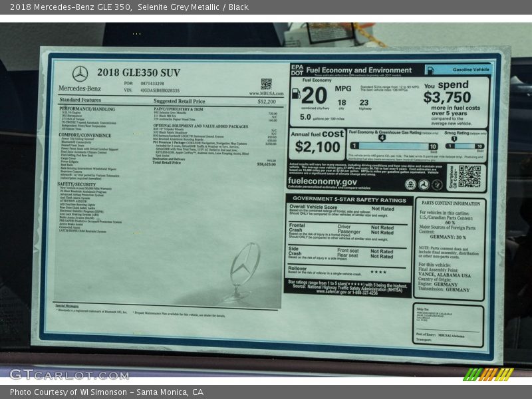532x399 pixels.
Task: Click the "Standard Features" heading
Action: pos(80,100)
